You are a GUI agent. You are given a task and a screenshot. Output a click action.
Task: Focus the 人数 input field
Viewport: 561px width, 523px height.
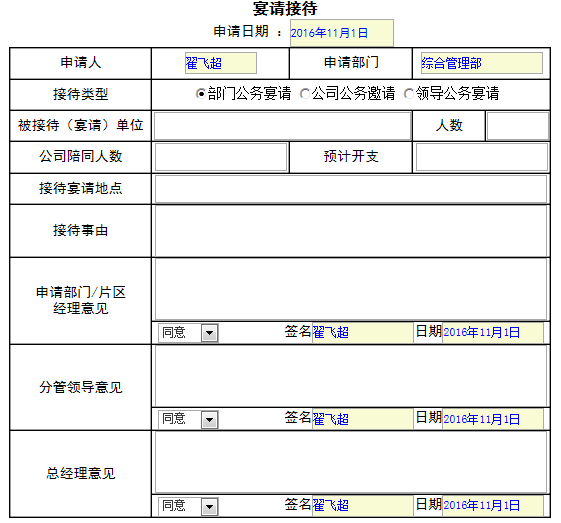click(518, 126)
